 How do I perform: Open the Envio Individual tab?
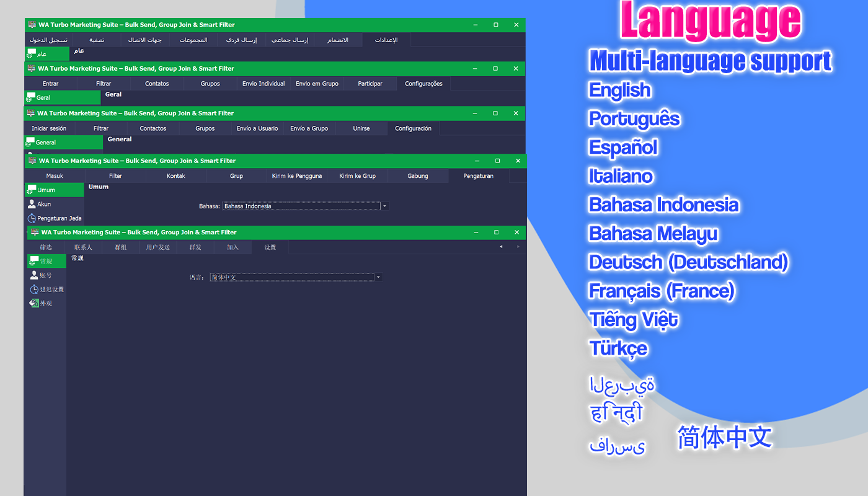click(x=263, y=84)
